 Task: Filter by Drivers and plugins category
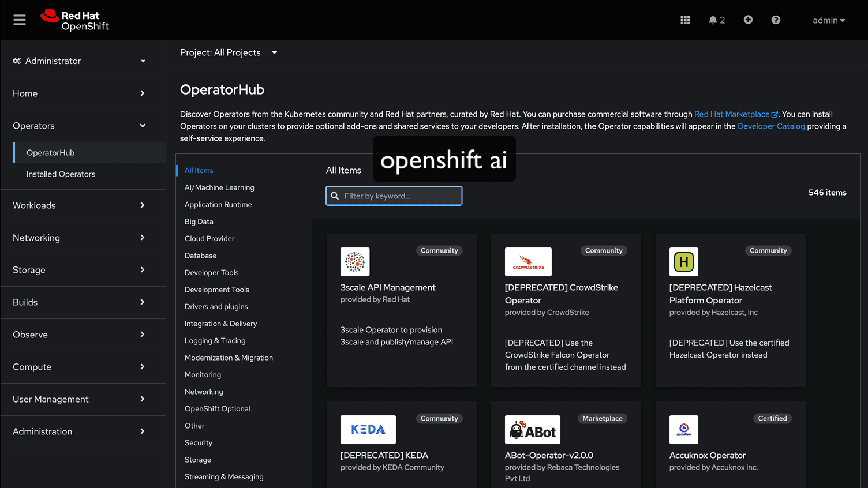click(216, 307)
